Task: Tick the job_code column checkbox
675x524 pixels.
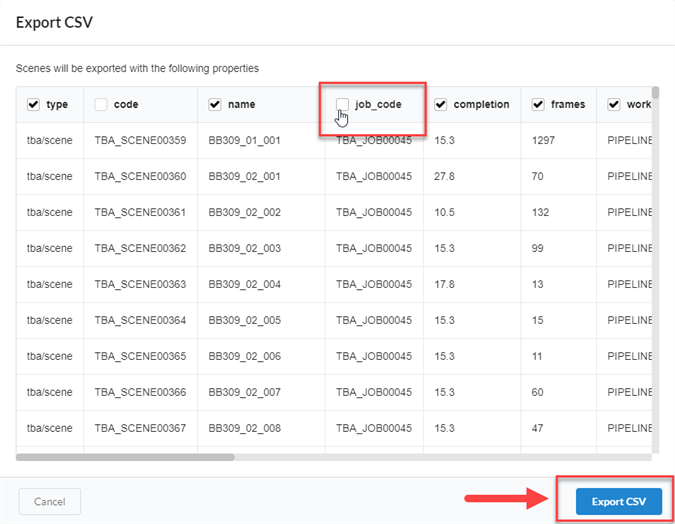Action: pyautogui.click(x=342, y=104)
